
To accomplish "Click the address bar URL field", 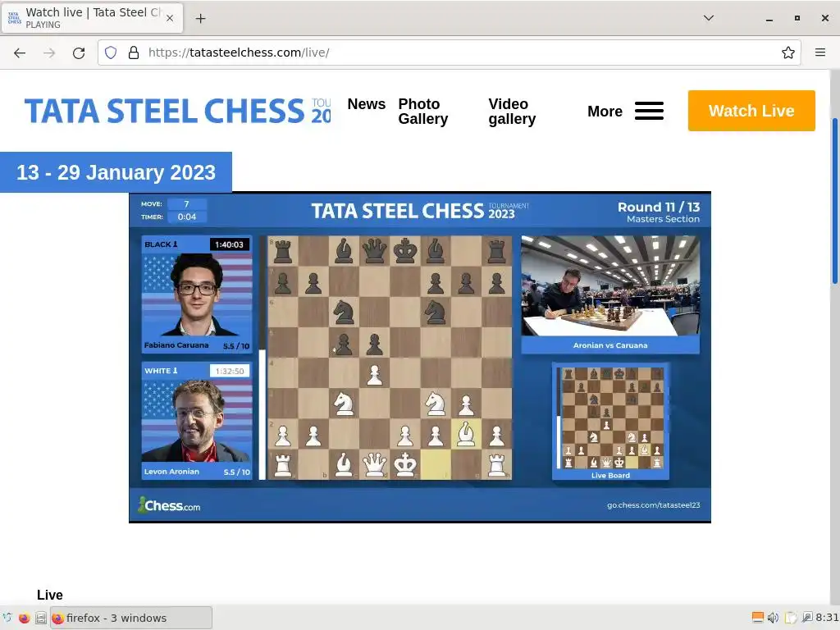I will [x=449, y=52].
